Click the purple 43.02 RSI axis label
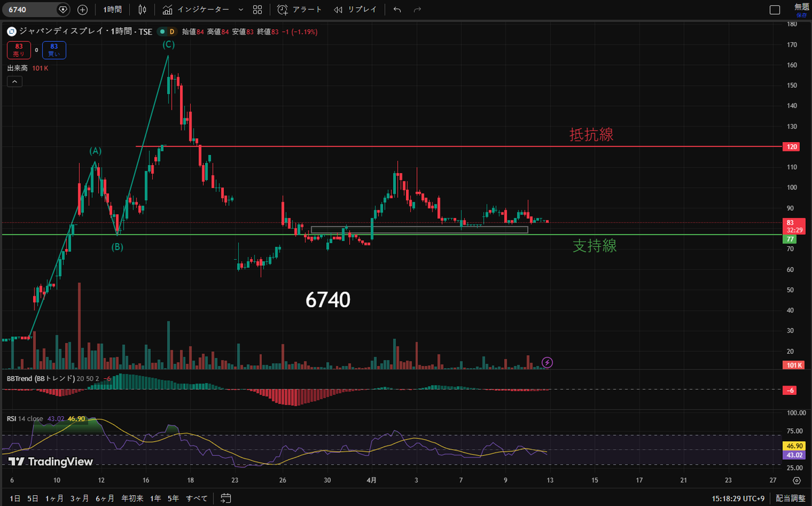The height and width of the screenshot is (506, 812). point(792,455)
